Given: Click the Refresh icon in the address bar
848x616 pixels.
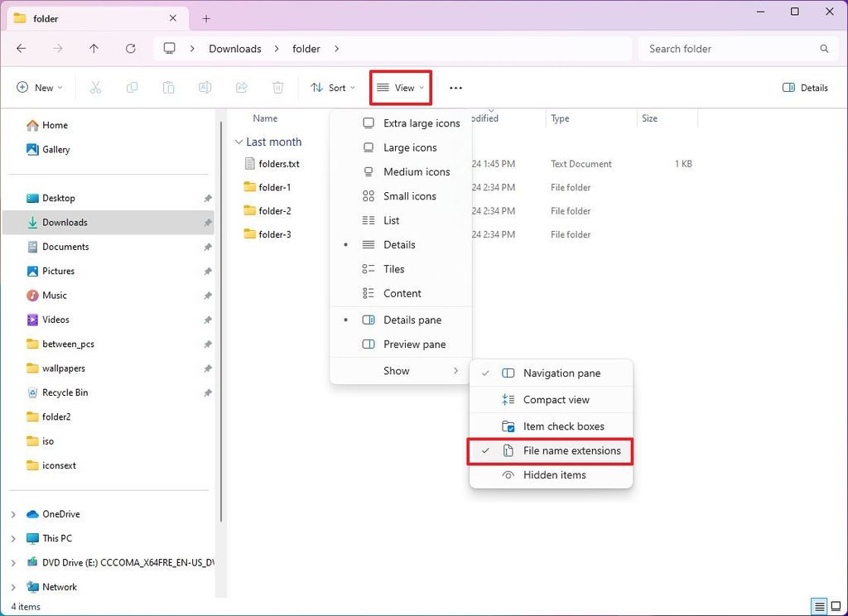Looking at the screenshot, I should (130, 49).
